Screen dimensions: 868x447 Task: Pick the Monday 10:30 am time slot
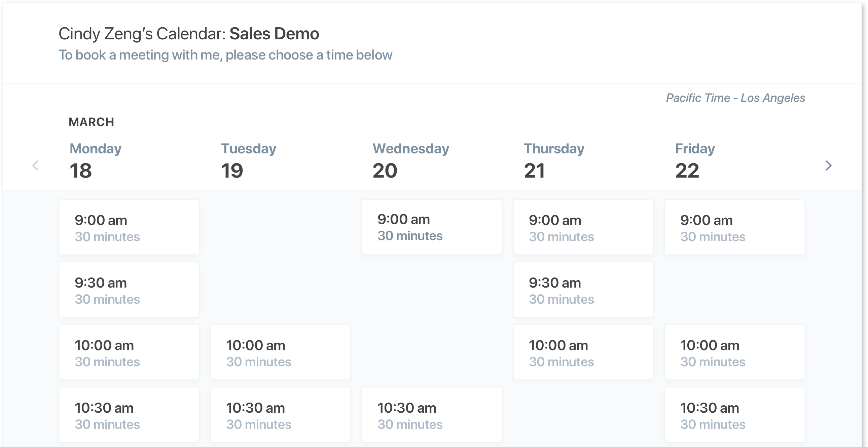tap(129, 415)
